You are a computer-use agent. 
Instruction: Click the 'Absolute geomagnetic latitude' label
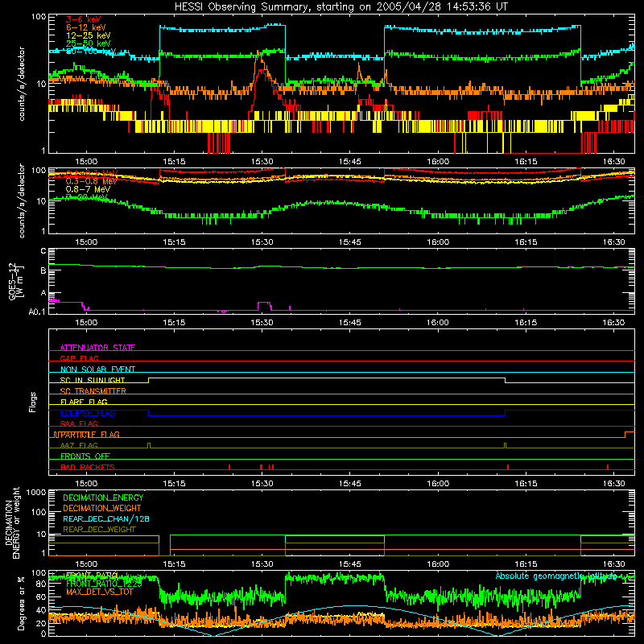(556, 576)
